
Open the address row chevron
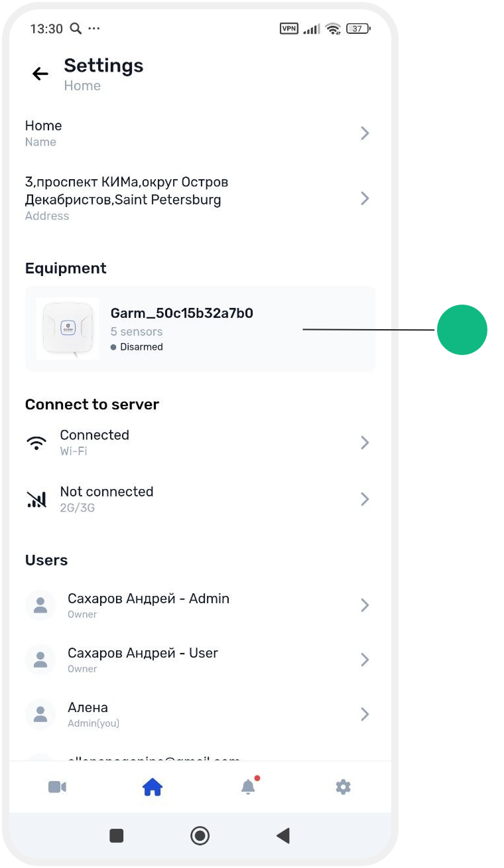pyautogui.click(x=365, y=198)
